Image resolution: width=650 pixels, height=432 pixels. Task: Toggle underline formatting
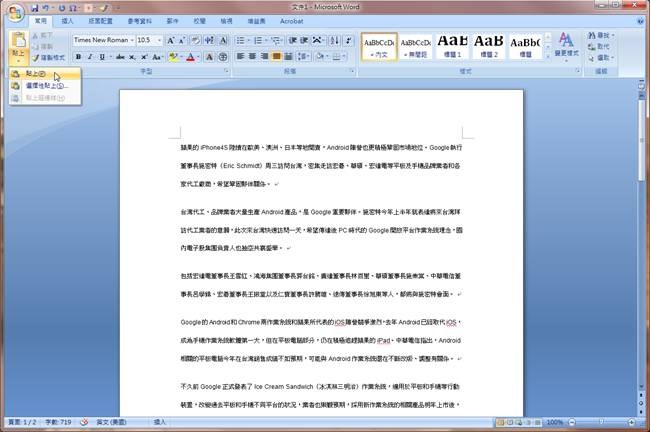pyautogui.click(x=102, y=57)
